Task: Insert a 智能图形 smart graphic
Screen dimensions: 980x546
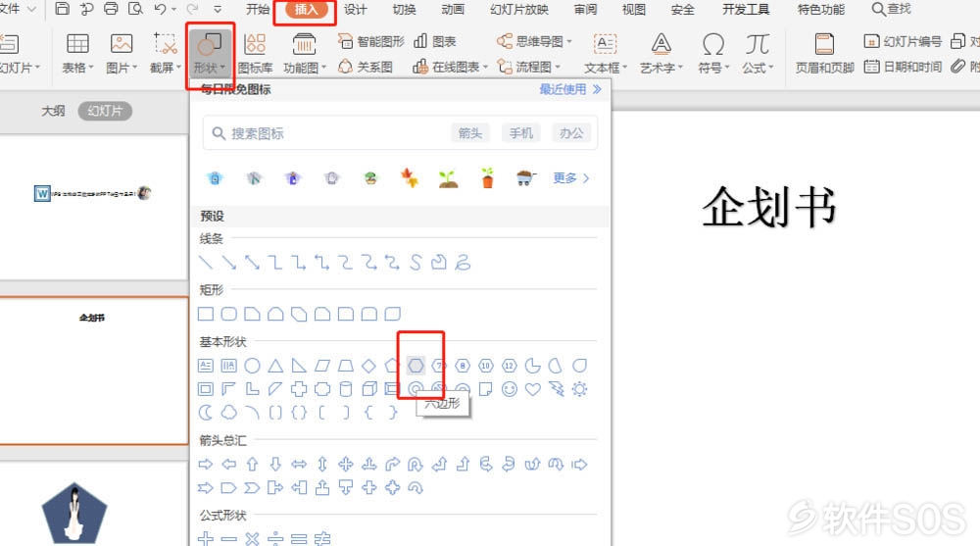Action: (371, 41)
